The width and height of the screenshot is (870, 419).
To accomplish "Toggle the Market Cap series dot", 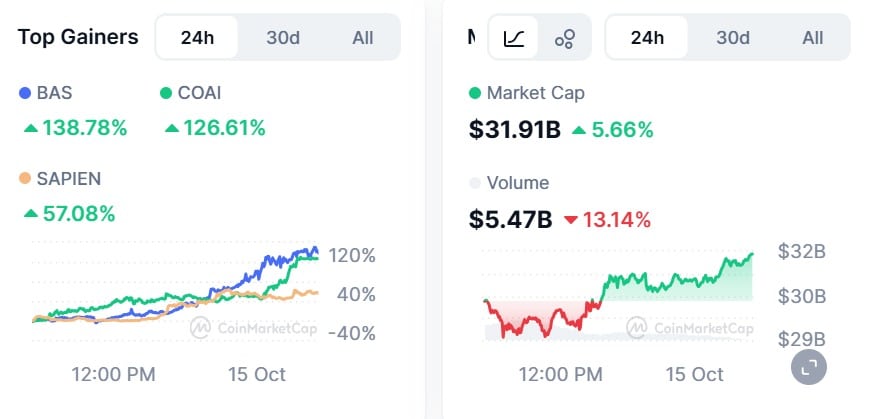I will coord(475,93).
